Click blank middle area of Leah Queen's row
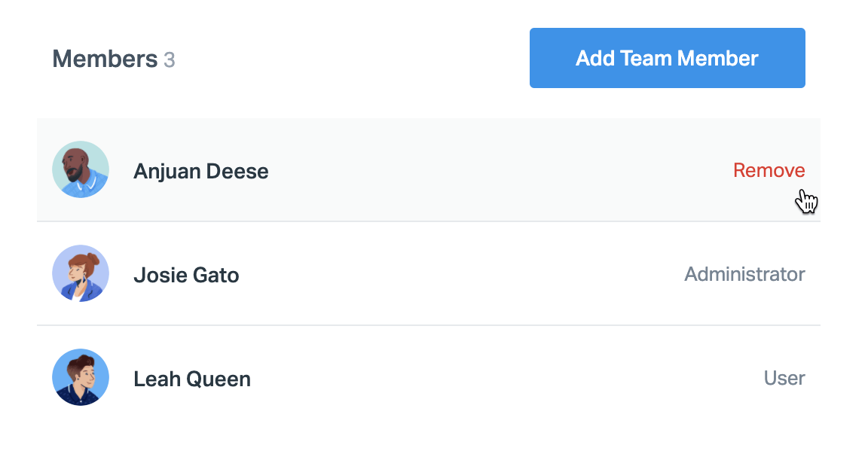868x457 pixels. pyautogui.click(x=490, y=378)
